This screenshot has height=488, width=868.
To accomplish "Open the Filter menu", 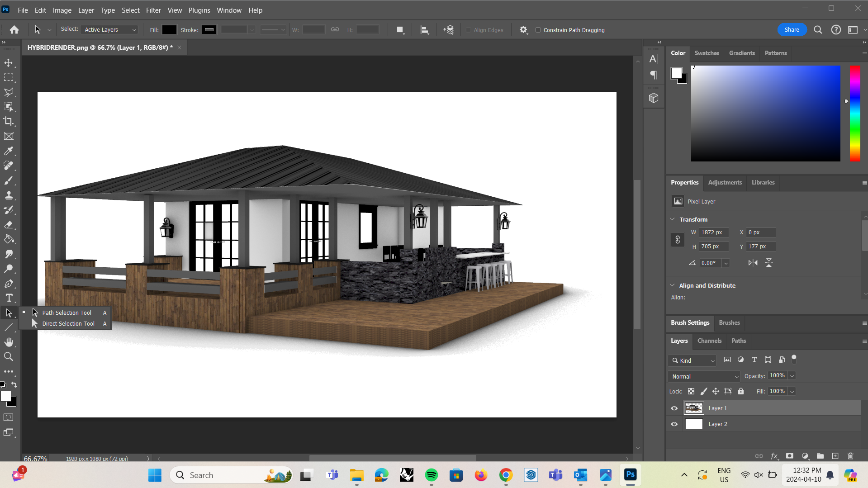I will tap(153, 10).
